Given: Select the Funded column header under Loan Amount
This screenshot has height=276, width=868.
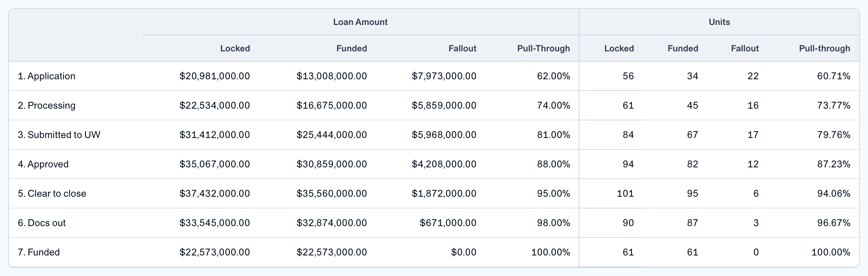Looking at the screenshot, I should (x=352, y=48).
